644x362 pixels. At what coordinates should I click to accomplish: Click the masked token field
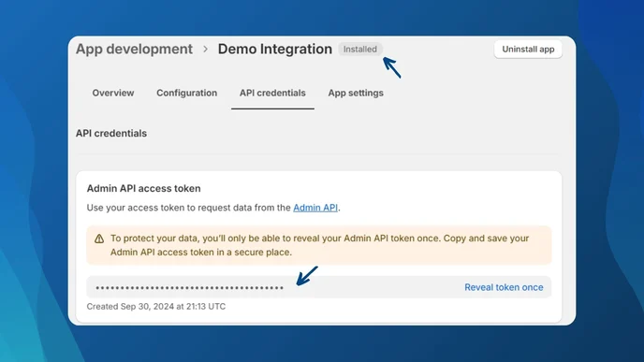318,287
